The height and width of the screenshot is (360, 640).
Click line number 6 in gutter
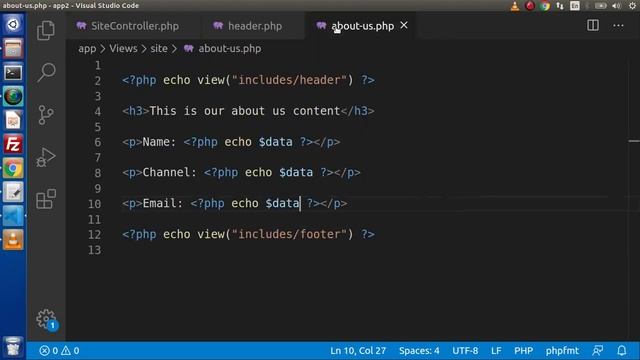coord(98,142)
